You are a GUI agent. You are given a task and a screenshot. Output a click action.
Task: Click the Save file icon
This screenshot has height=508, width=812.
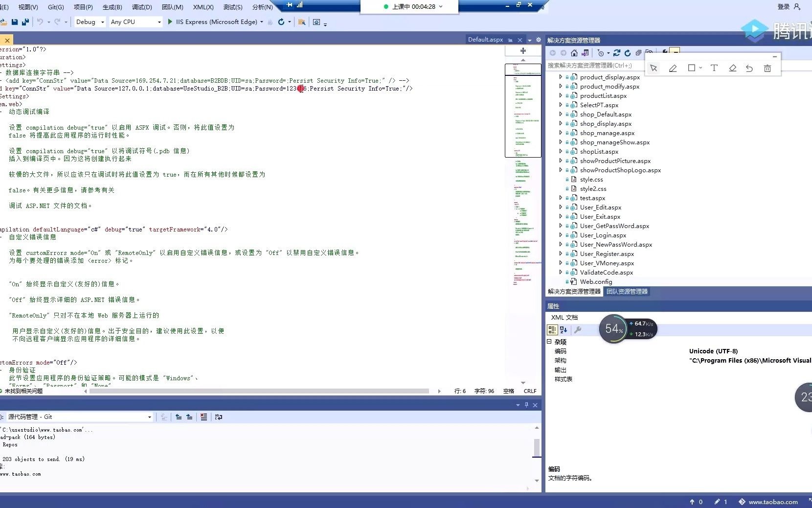pyautogui.click(x=14, y=22)
